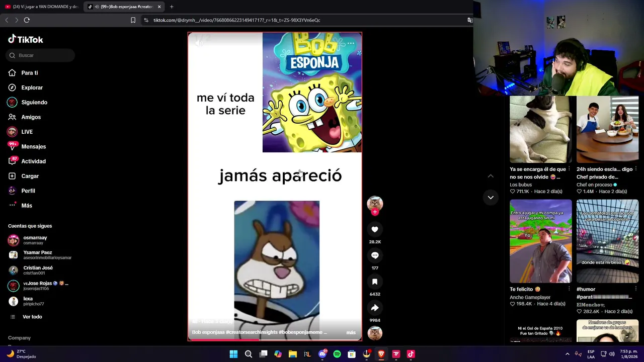The width and height of the screenshot is (644, 362).
Task: Bookmark this page in the browser
Action: point(133,20)
